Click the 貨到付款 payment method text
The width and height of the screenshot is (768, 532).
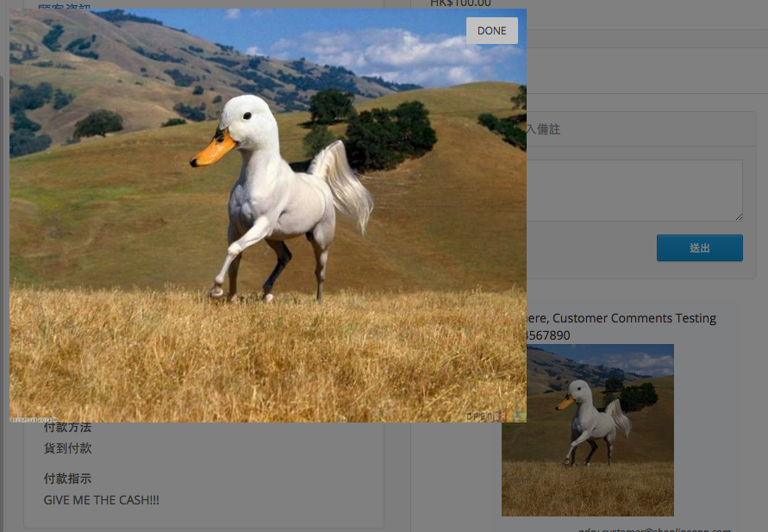point(67,448)
